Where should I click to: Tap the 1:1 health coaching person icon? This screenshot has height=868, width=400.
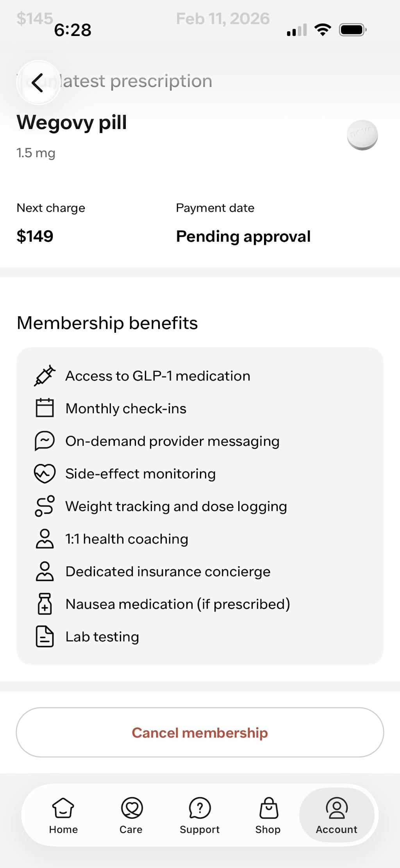click(x=45, y=539)
